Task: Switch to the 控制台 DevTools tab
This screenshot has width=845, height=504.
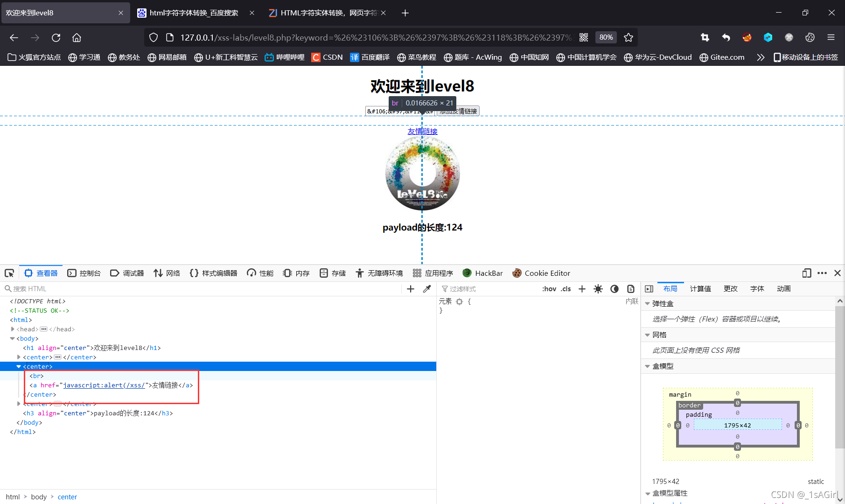Action: 84,273
